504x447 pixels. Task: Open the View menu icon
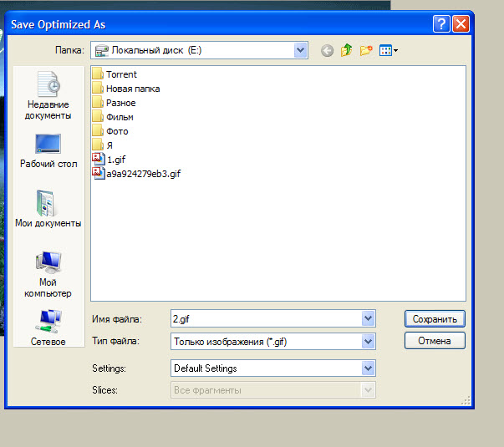pos(389,50)
